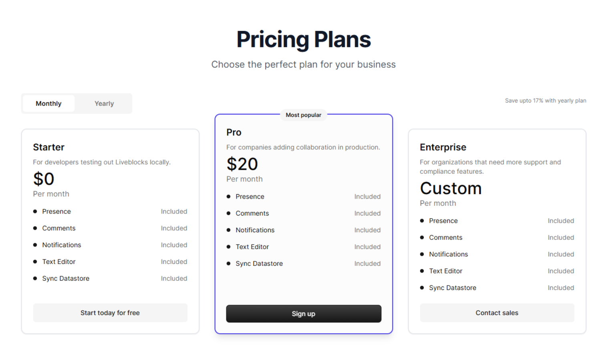Click Comments bullet under Pro
The width and height of the screenshot is (608, 364).
[x=252, y=213]
